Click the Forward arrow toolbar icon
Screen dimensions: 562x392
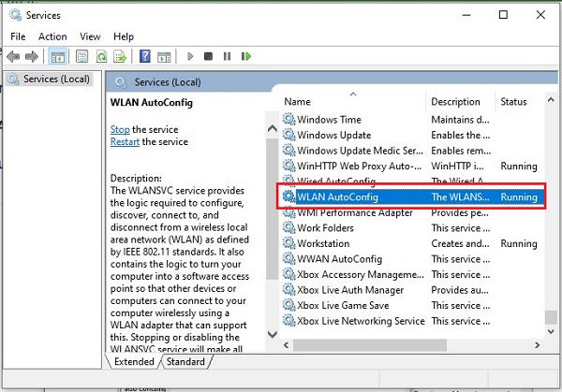32,56
